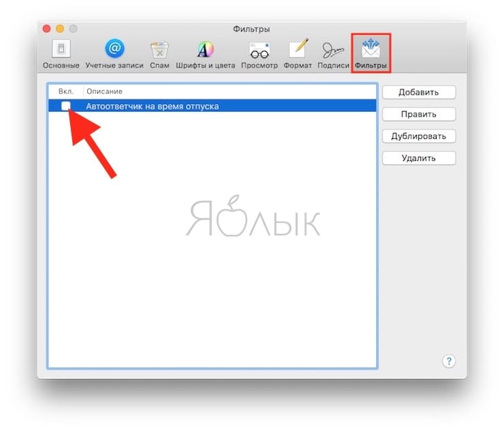
Task: Open help with the question mark button
Action: (x=449, y=361)
